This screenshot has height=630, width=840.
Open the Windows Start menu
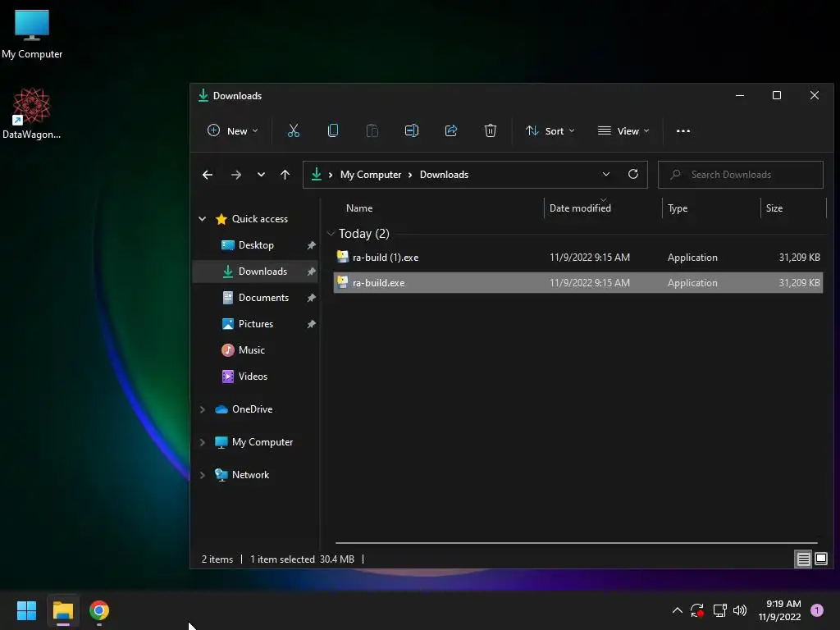pos(26,610)
